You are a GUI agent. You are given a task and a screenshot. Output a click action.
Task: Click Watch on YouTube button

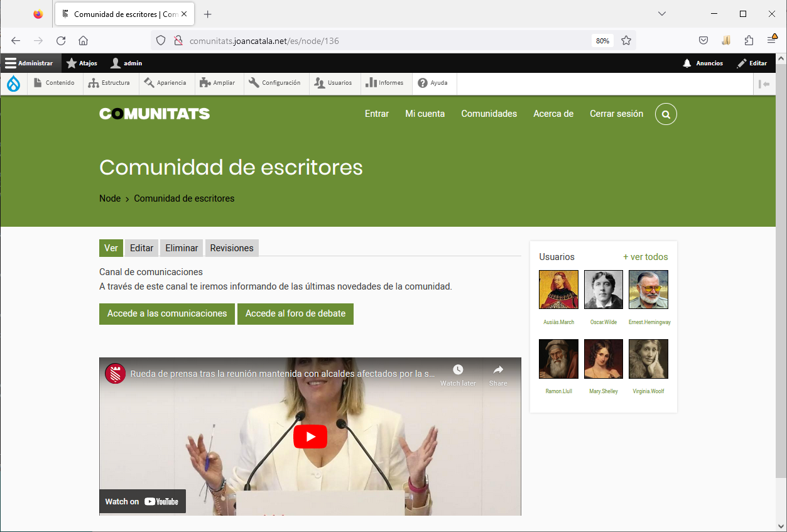(143, 501)
